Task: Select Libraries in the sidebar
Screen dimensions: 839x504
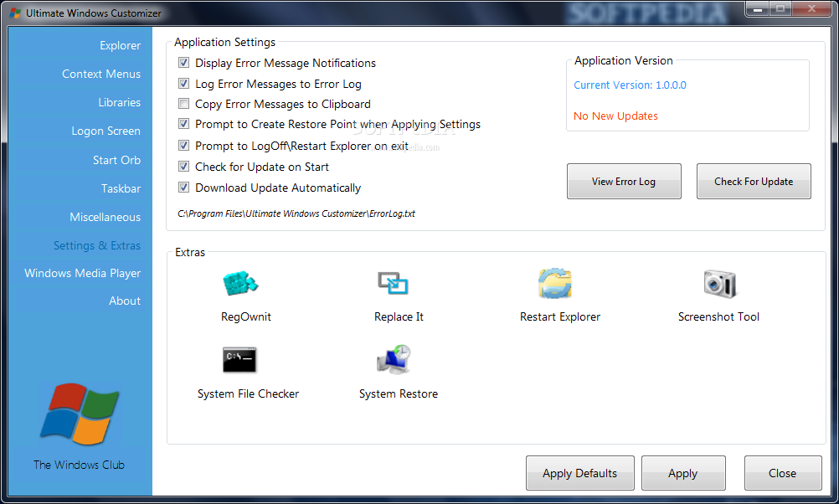Action: [120, 102]
